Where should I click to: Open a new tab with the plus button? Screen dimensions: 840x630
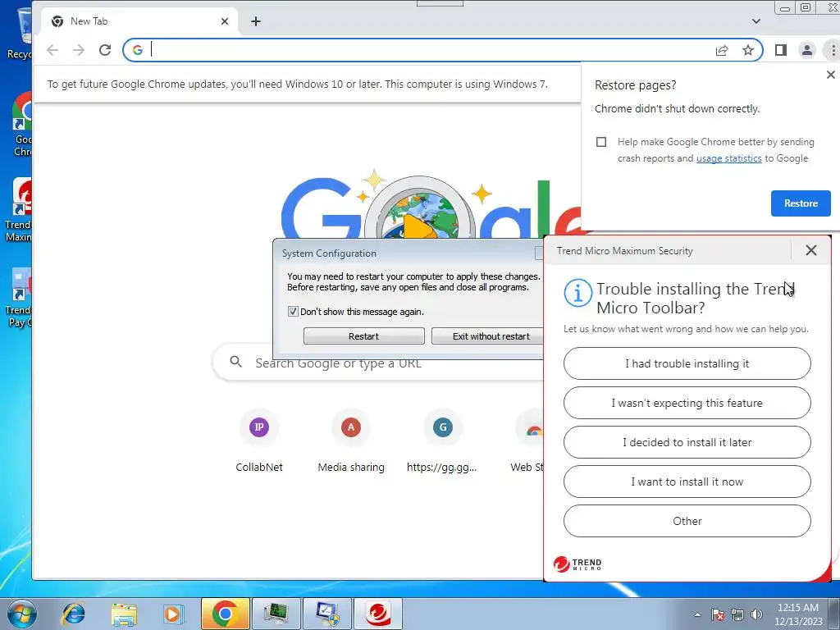point(256,21)
